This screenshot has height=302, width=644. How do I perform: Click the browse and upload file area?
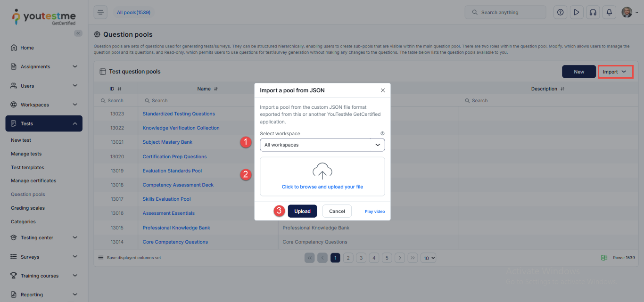point(322,177)
